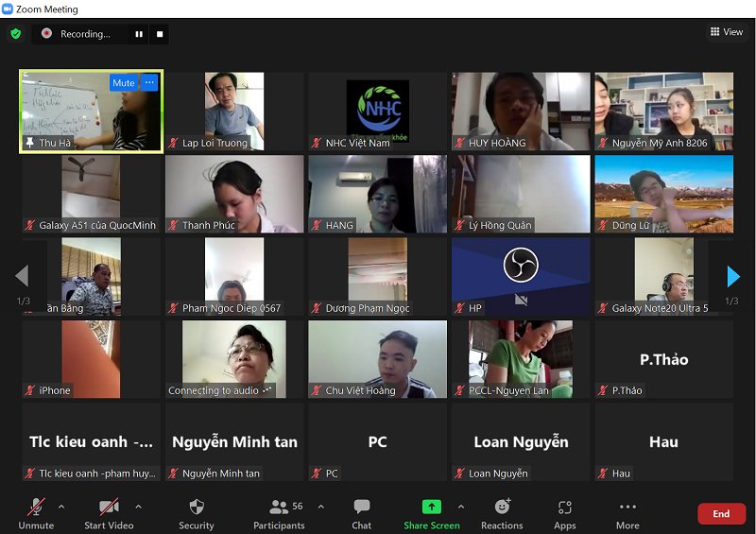Viewport: 756px width, 534px height.
Task: Expand the arrow next to Participants
Action: 320,507
